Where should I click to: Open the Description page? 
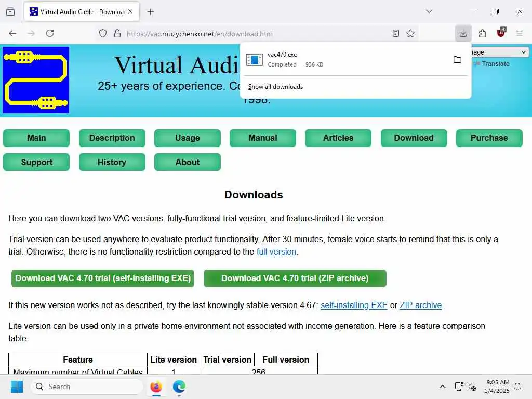point(112,138)
